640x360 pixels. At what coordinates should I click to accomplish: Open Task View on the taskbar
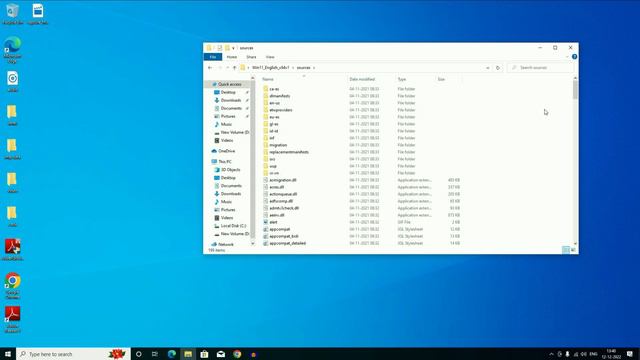point(155,354)
